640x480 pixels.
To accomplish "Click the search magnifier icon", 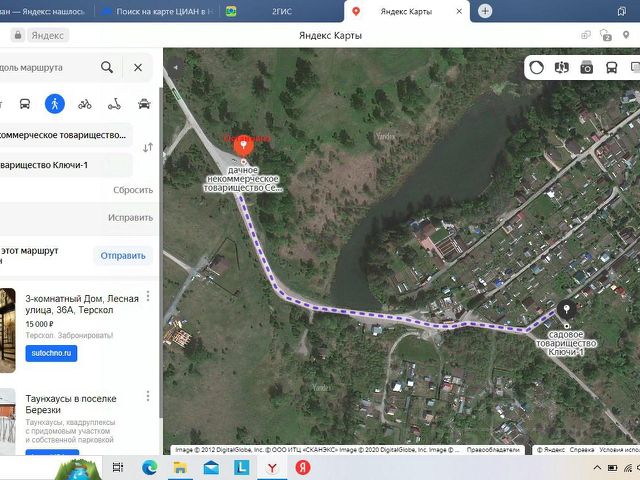I will 107,67.
